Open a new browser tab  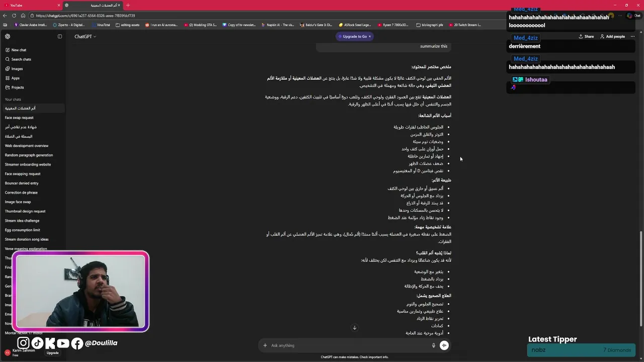coord(128,5)
